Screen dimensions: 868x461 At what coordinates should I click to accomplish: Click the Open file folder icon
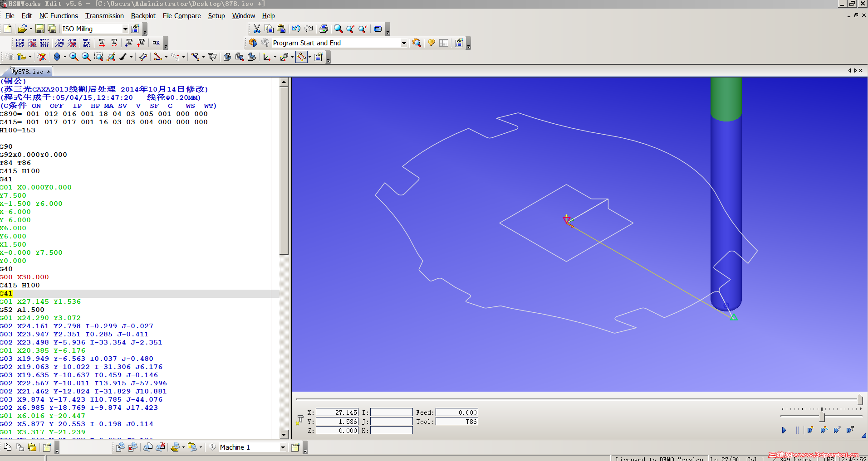22,29
